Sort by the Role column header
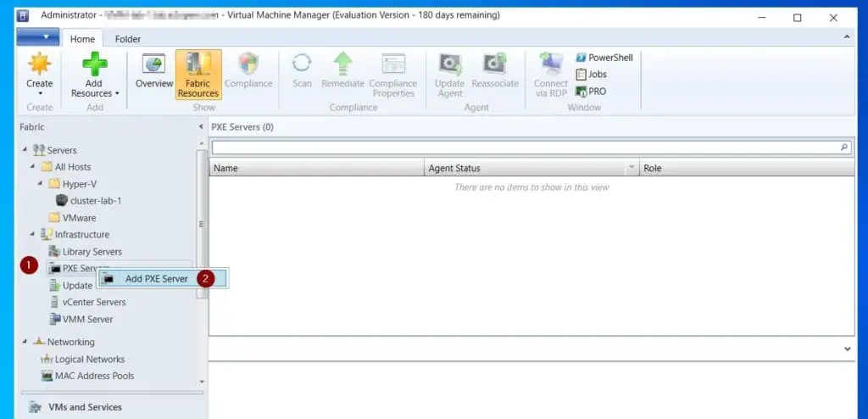868x419 pixels. (x=747, y=168)
